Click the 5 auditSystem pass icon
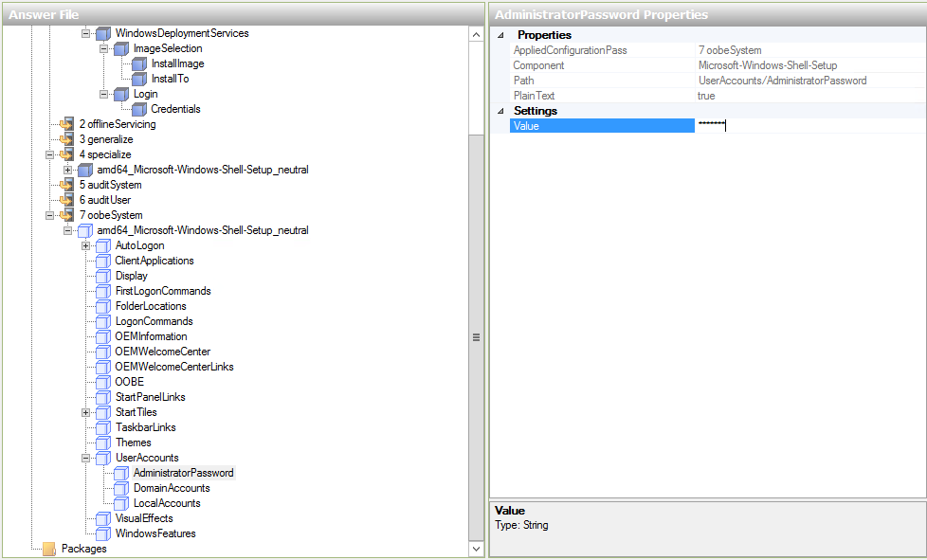 click(x=66, y=185)
